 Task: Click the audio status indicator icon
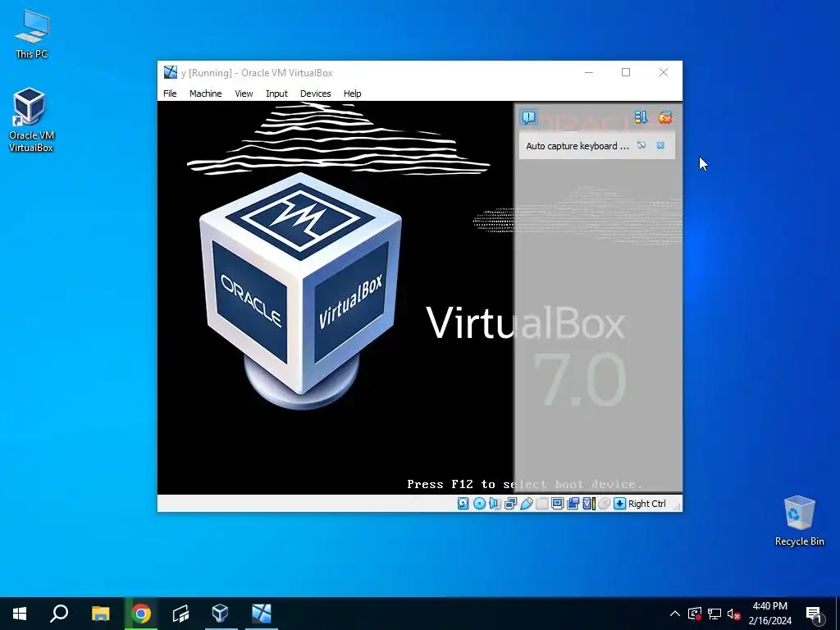495,504
